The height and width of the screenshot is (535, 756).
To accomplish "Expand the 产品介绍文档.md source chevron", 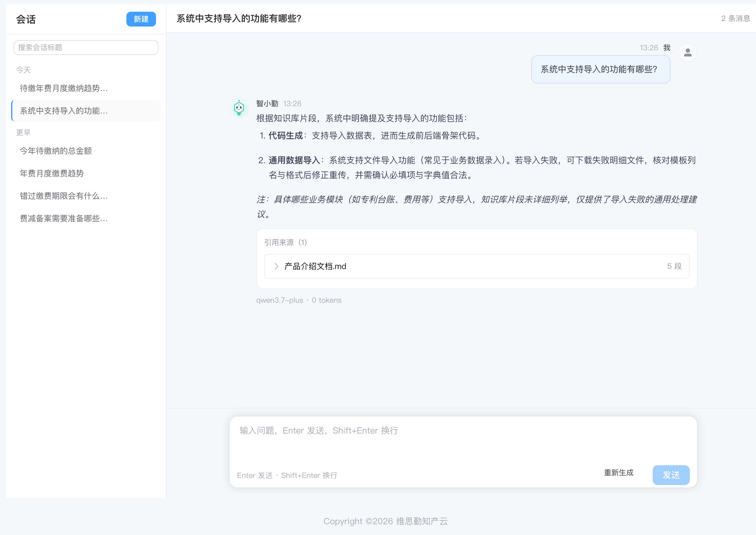I will [276, 266].
